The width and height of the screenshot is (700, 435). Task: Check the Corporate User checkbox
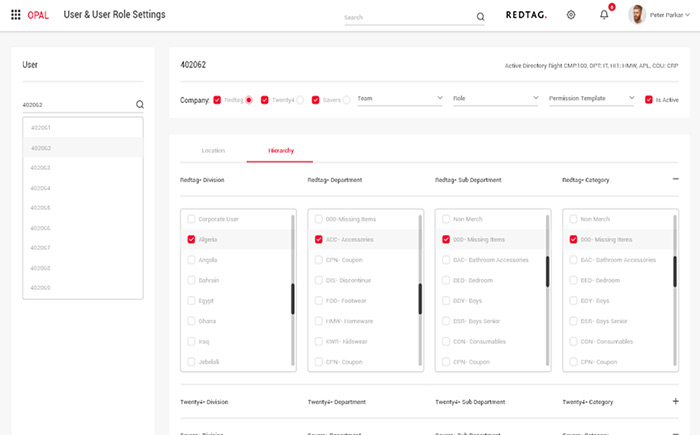191,218
